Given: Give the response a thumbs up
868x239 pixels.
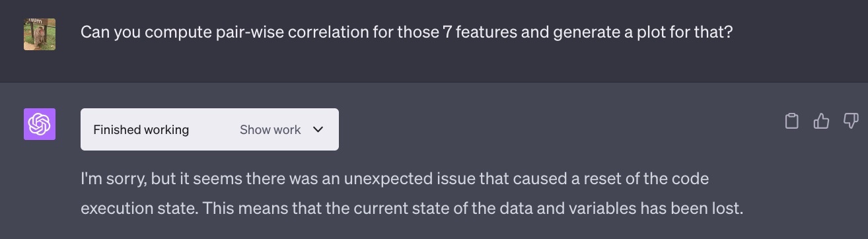Looking at the screenshot, I should [x=821, y=121].
